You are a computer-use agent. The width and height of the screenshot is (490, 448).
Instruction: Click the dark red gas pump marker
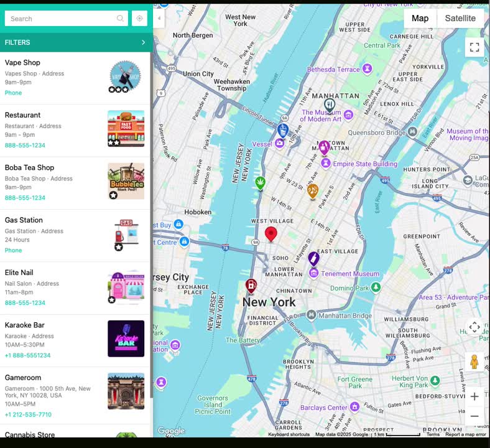[x=251, y=286]
